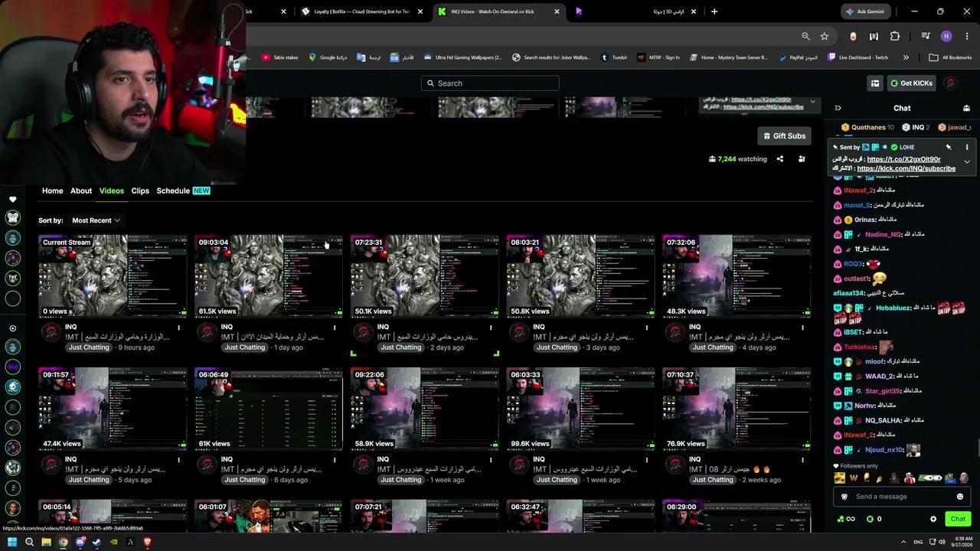Image resolution: width=980 pixels, height=551 pixels.
Task: Switch to the Clips tab
Action: pyautogui.click(x=140, y=191)
